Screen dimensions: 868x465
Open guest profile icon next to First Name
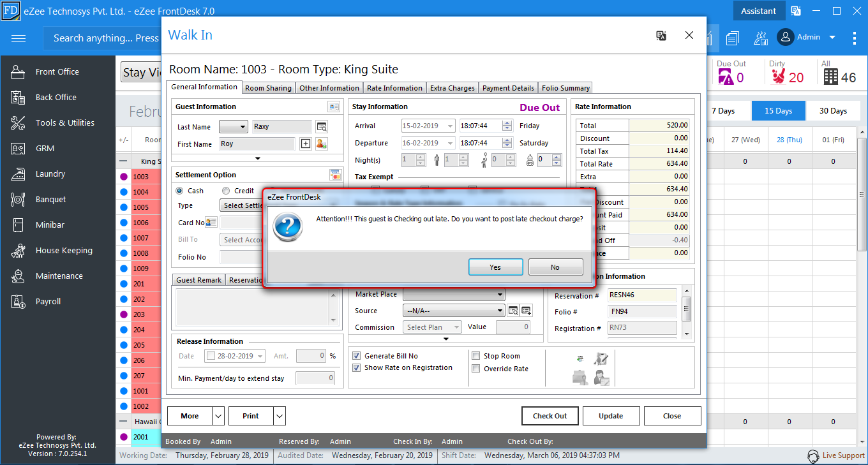tap(322, 144)
